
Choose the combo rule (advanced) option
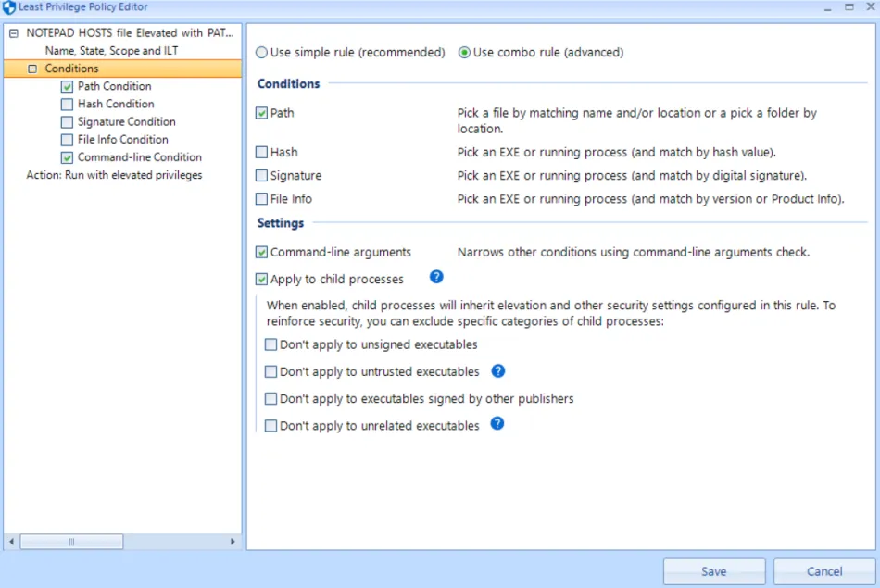coord(465,53)
